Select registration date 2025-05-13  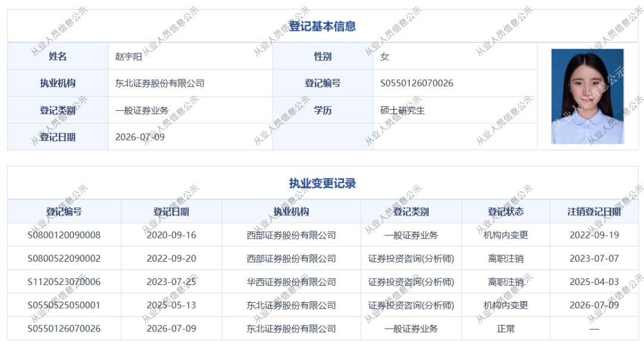[171, 305]
